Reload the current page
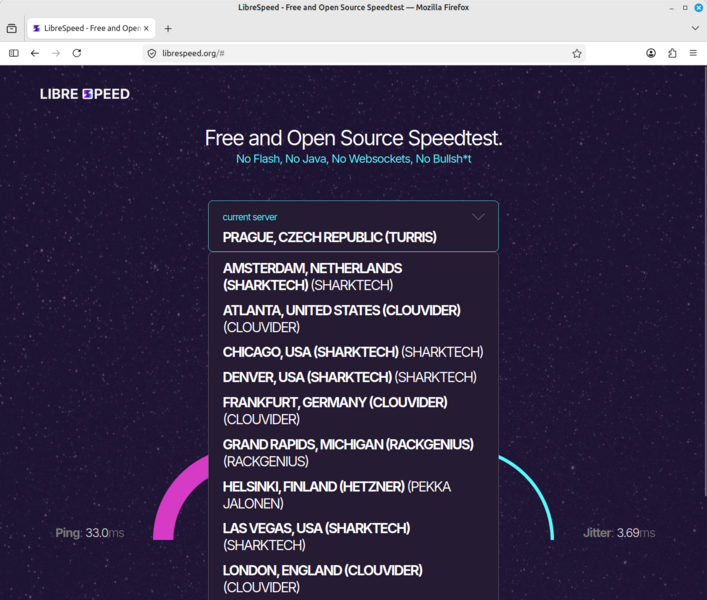This screenshot has width=707, height=600. click(77, 53)
